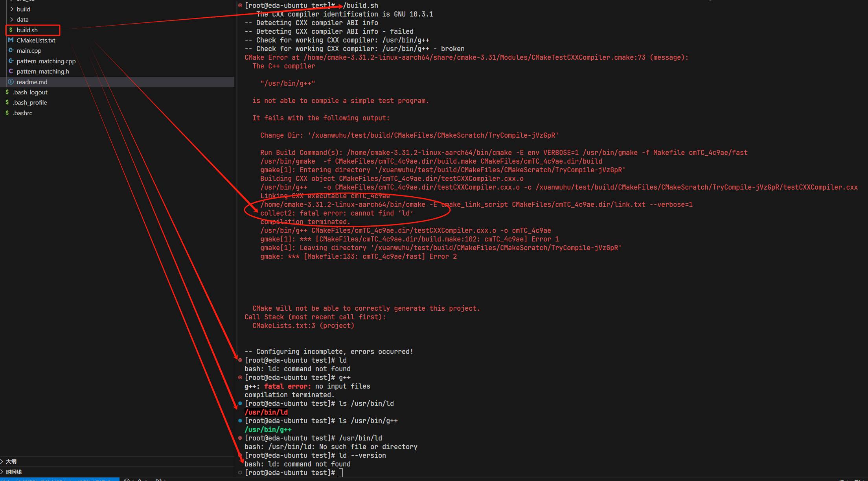868x481 pixels.
Task: Click 'It fails with the following output:' text
Action: pyautogui.click(x=321, y=118)
